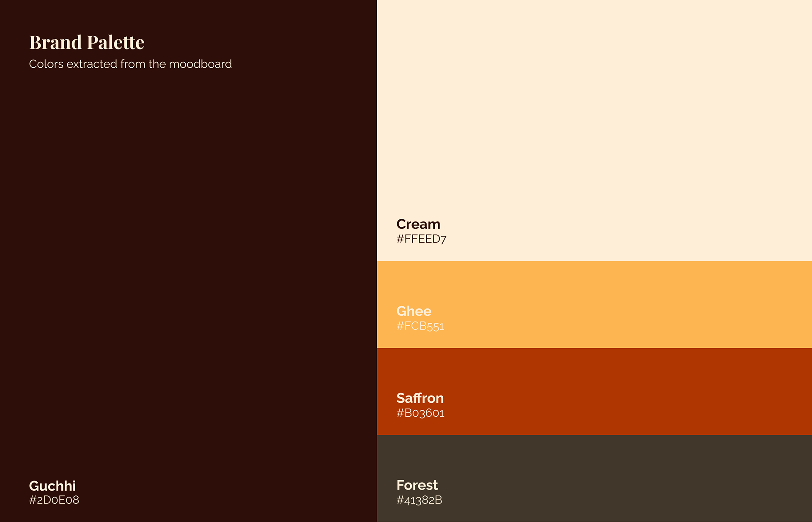Screen dimensions: 812x522
Task: Click the Brand Palette heading
Action: pos(87,42)
